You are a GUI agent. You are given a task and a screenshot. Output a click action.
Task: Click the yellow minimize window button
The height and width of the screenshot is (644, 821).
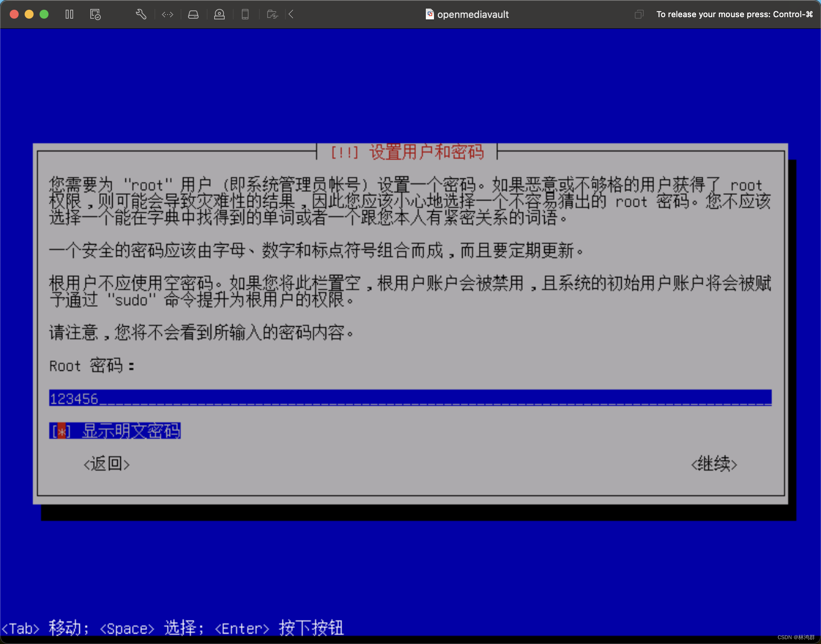pos(29,14)
